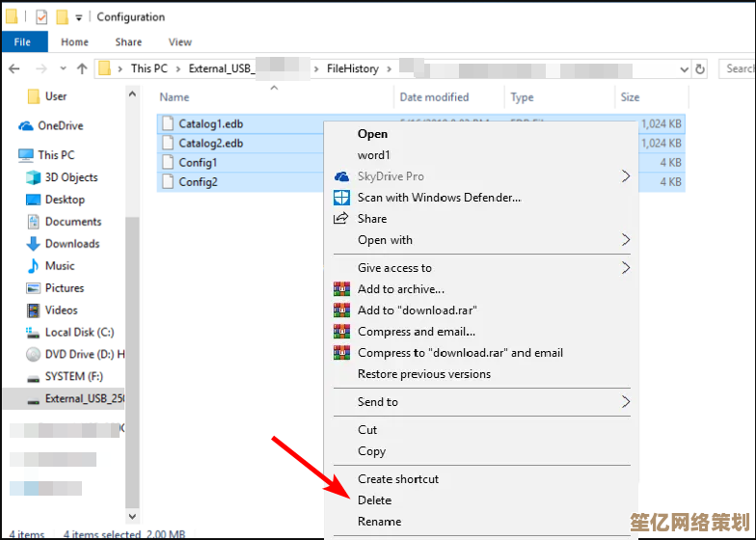The width and height of the screenshot is (756, 540).
Task: Click the Music note icon in sidebar
Action: click(x=33, y=266)
